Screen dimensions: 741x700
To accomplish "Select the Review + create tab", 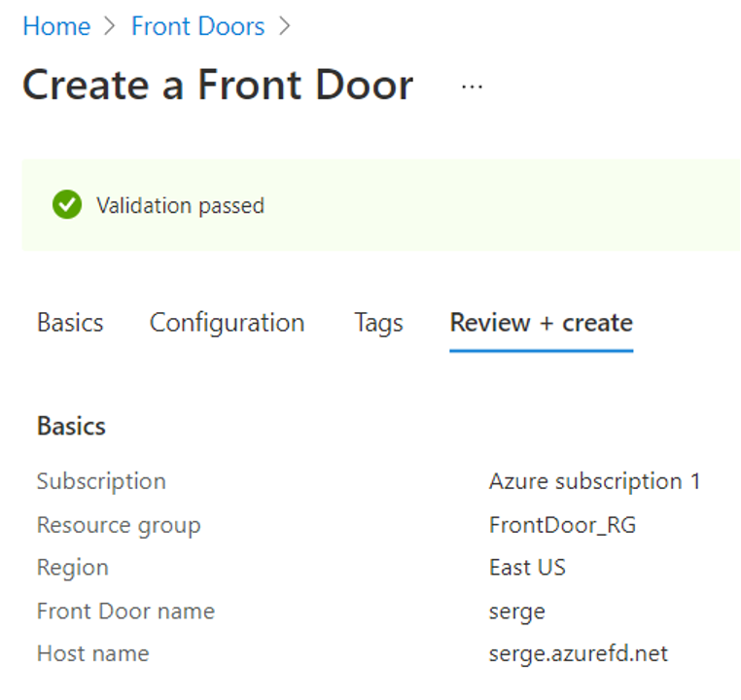I will click(541, 323).
